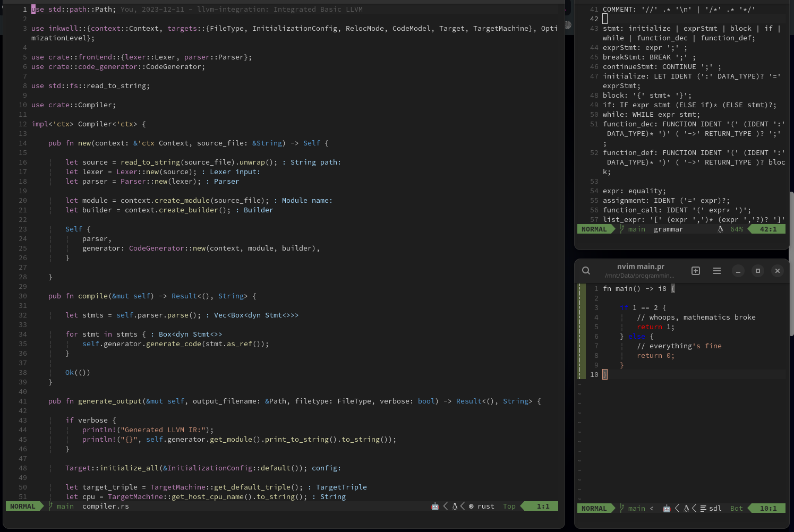Close the nvim main.pr terminal window
Image resolution: width=794 pixels, height=532 pixels.
tap(778, 271)
